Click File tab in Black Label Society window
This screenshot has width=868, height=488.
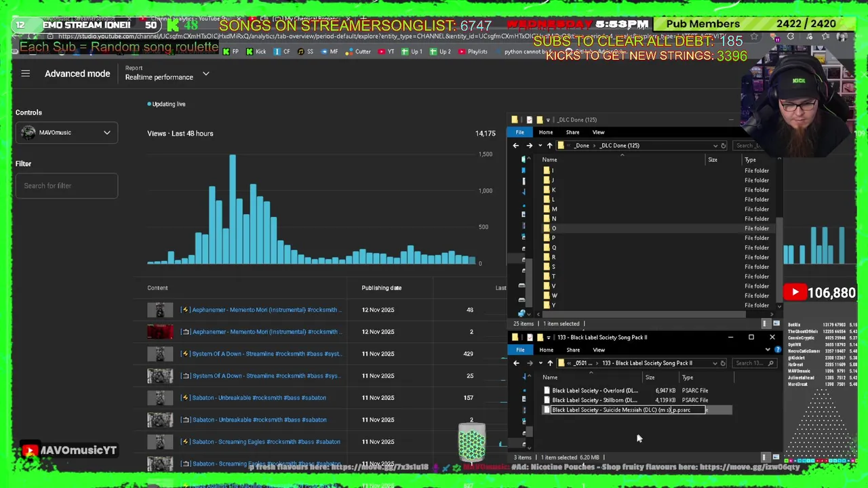[x=520, y=350]
